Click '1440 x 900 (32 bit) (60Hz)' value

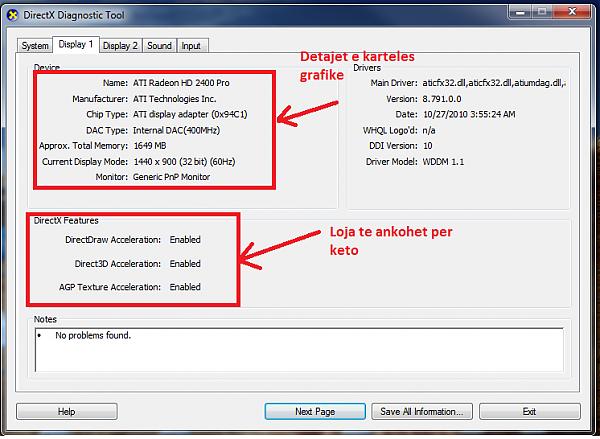tap(184, 162)
